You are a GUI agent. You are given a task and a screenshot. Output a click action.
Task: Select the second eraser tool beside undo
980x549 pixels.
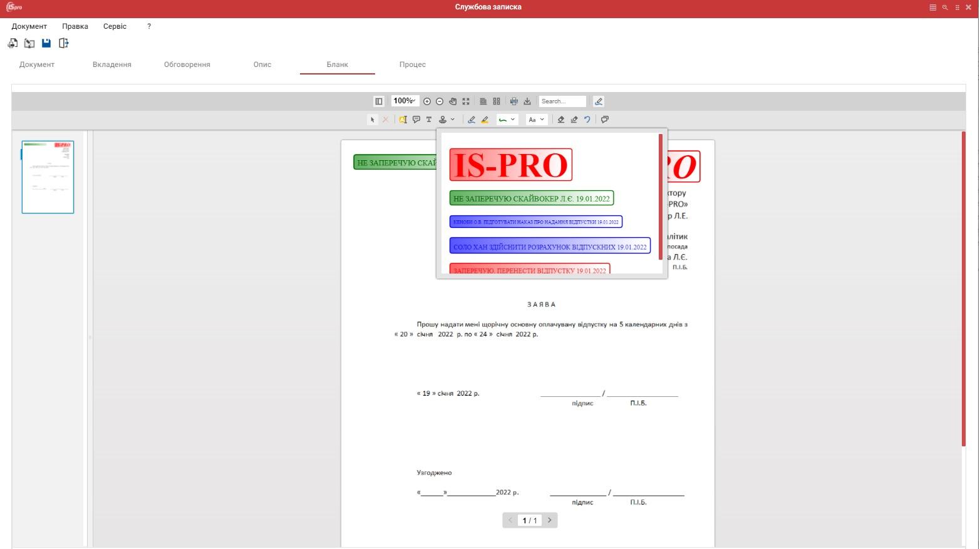[574, 120]
